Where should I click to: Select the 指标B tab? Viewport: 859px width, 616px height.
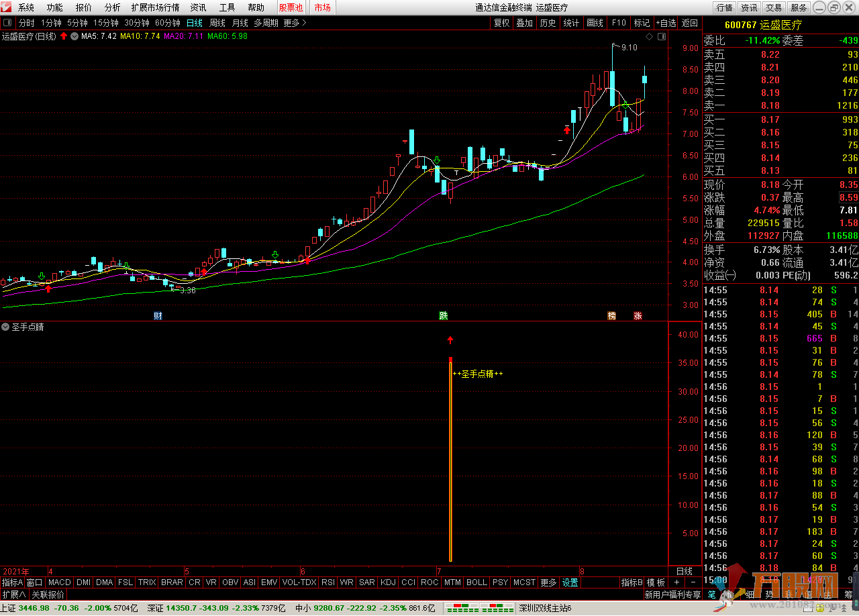coord(631,582)
